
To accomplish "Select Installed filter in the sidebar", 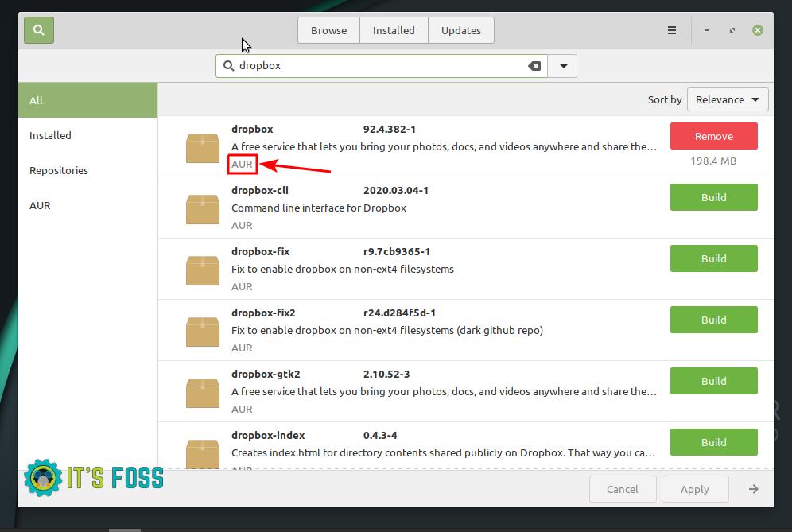I will [x=50, y=135].
